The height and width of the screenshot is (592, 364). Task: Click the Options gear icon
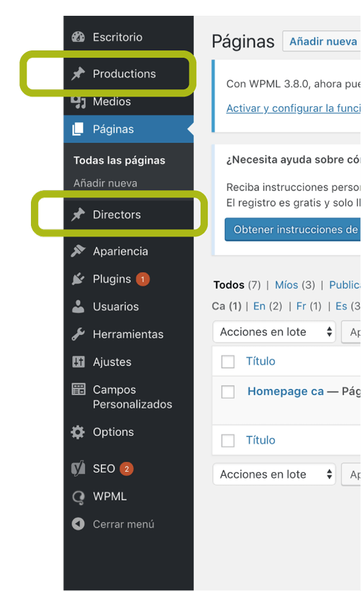78,432
